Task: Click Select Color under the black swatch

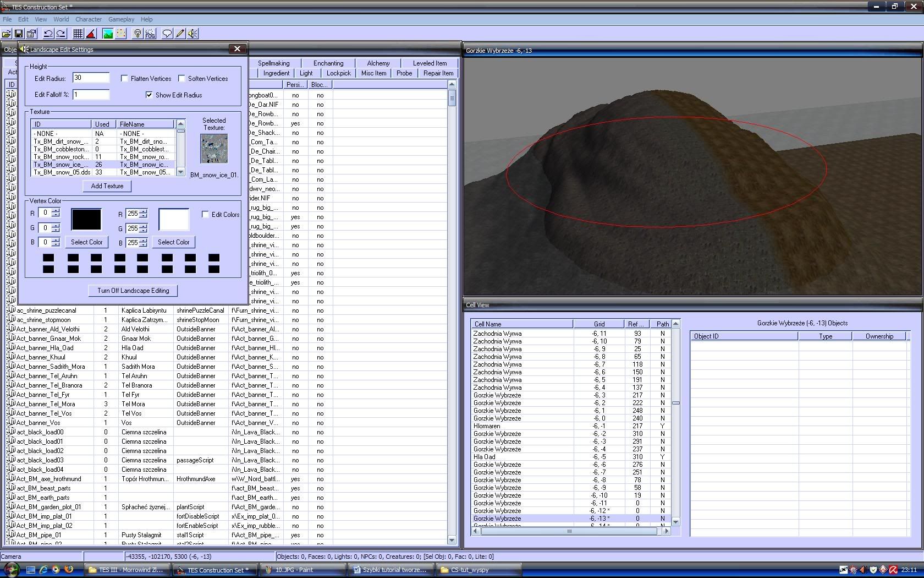Action: (86, 242)
